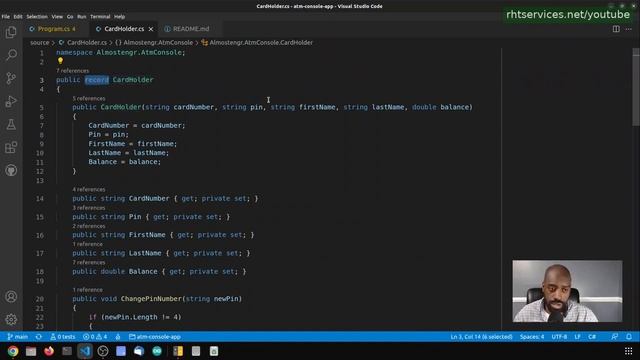
Task: Open the Run and Debug view
Action: click(x=11, y=101)
